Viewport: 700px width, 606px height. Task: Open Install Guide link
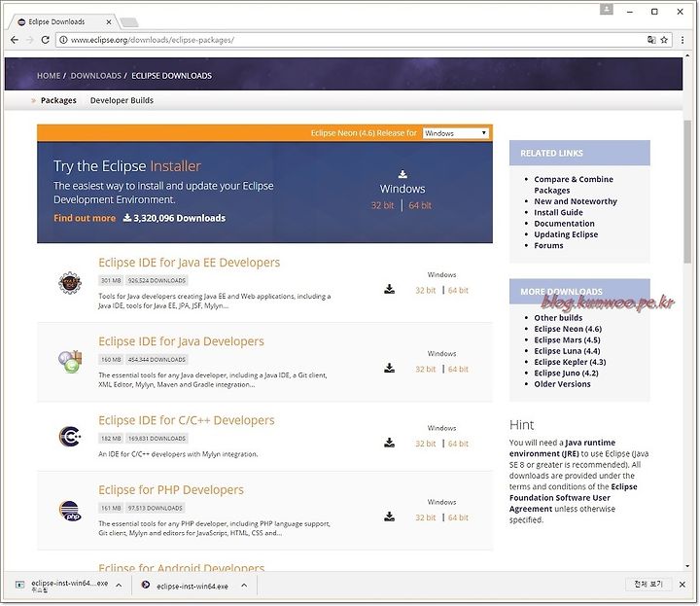coord(558,213)
